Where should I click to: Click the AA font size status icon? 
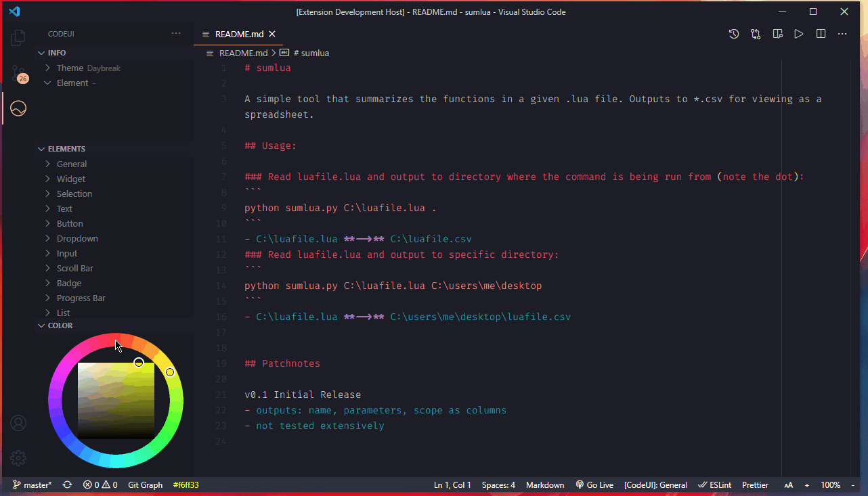pyautogui.click(x=789, y=485)
